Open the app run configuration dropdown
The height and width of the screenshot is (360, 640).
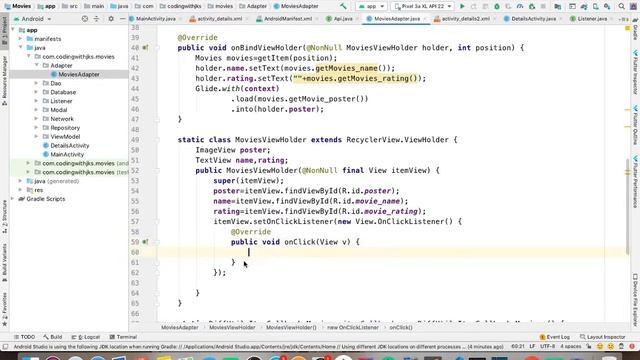click(x=371, y=7)
